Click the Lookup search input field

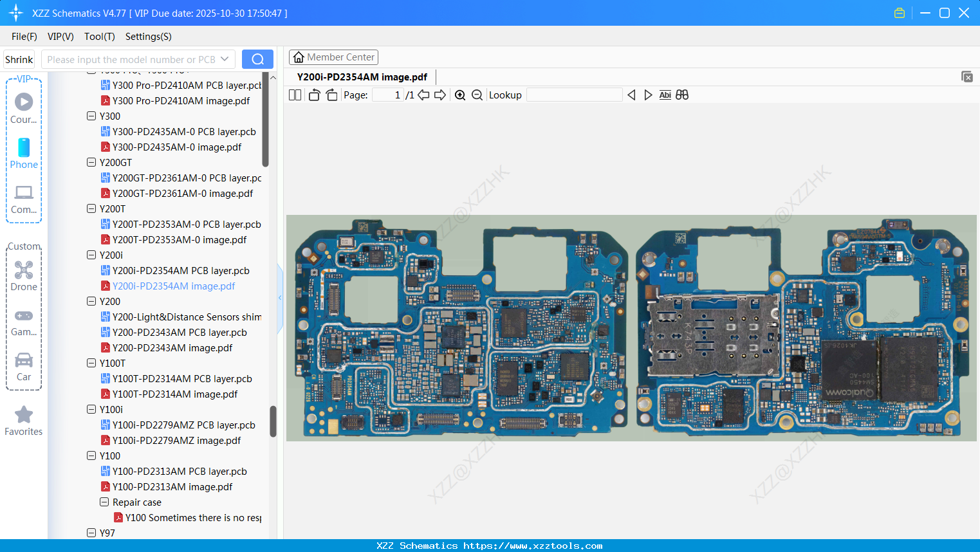click(574, 95)
